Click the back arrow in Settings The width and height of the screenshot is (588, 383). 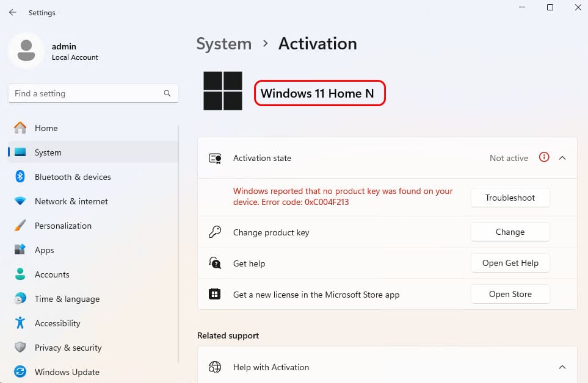coord(13,12)
